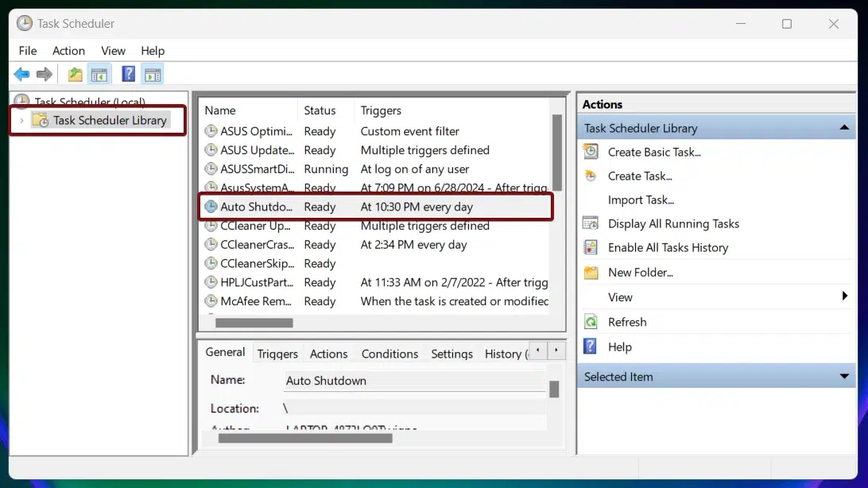Click the Display All Running Tasks icon

(591, 223)
